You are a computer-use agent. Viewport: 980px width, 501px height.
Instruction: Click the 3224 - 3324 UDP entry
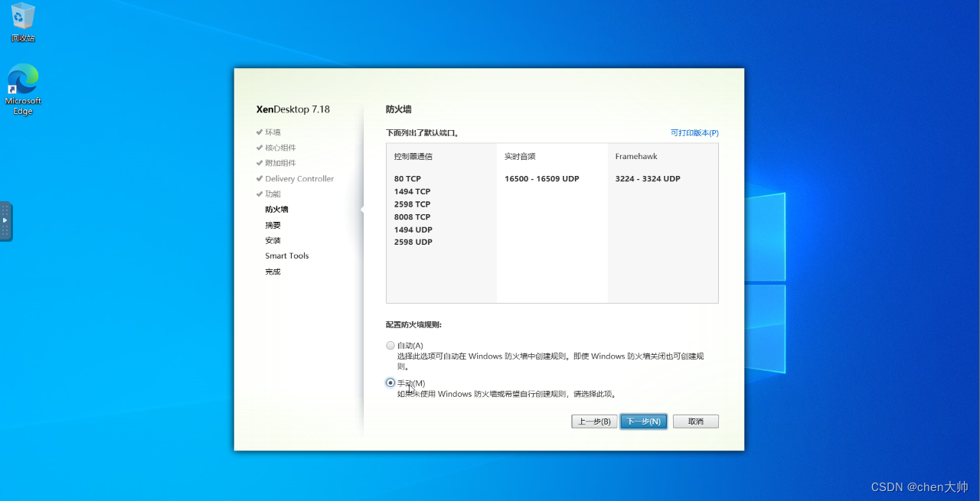[648, 179]
